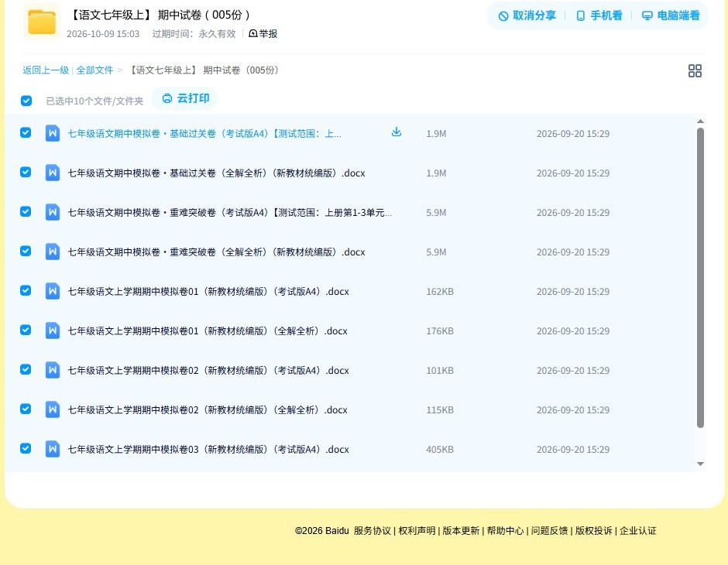728x565 pixels.
Task: Click Word icon of 模拟卷01 全解全析 file
Action: (x=53, y=330)
